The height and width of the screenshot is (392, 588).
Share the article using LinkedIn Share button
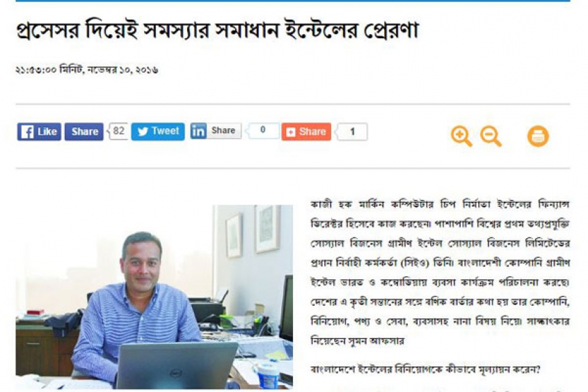(216, 131)
